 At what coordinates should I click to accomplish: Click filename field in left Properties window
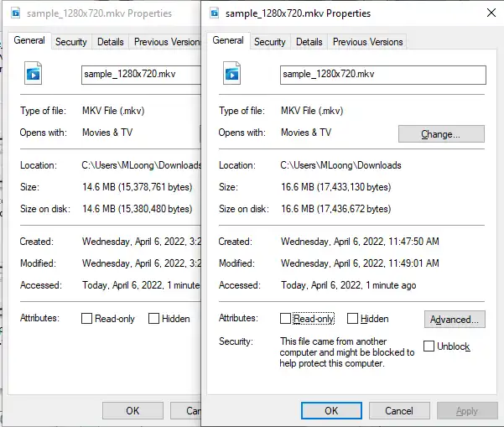[x=141, y=75]
